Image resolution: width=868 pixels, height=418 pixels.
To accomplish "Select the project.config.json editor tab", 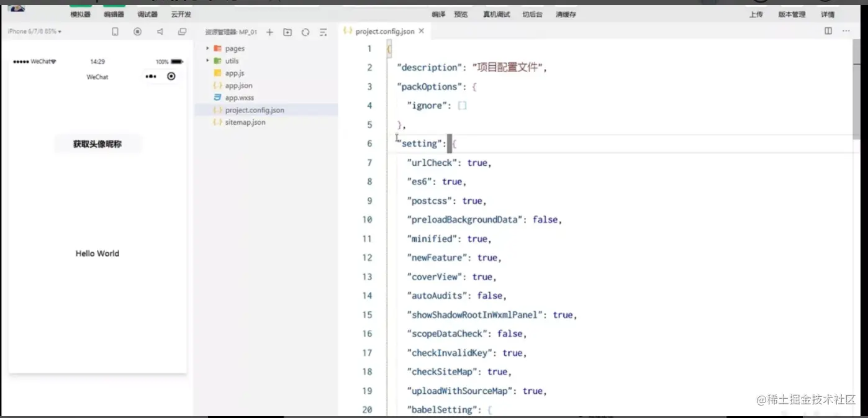I will click(x=384, y=31).
